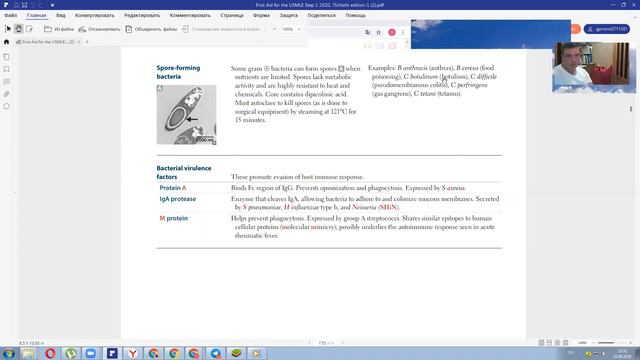640x360 pixels.
Task: Open BlueStacks from taskbar
Action: (236, 353)
